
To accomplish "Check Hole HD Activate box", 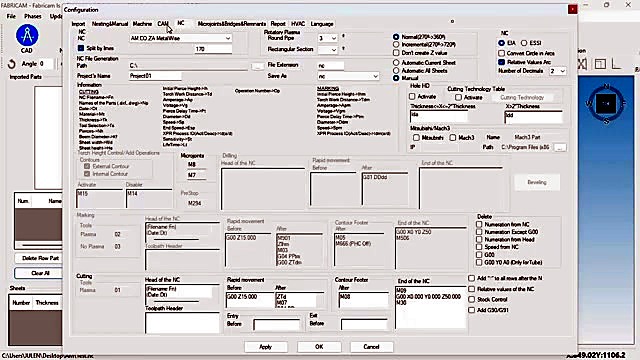I will pyautogui.click(x=412, y=97).
